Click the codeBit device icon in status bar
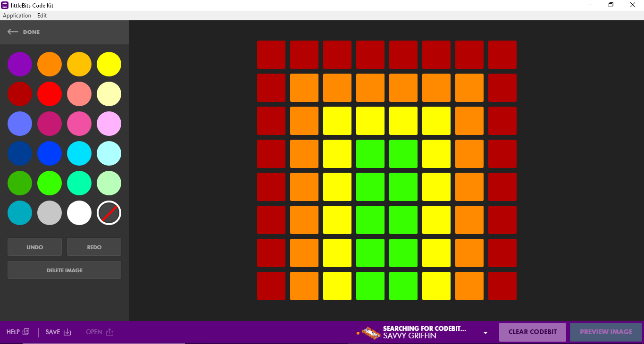 point(371,333)
